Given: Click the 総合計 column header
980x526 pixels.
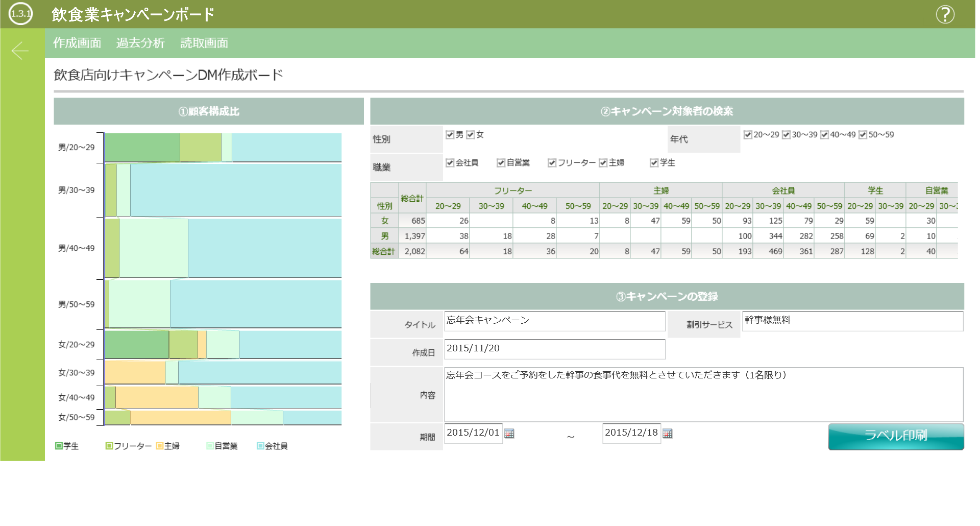Looking at the screenshot, I should [412, 198].
